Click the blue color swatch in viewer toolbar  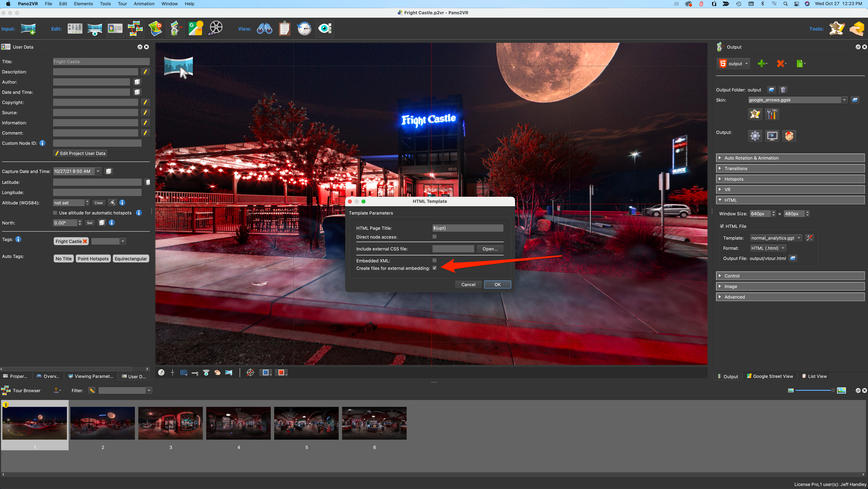[266, 372]
